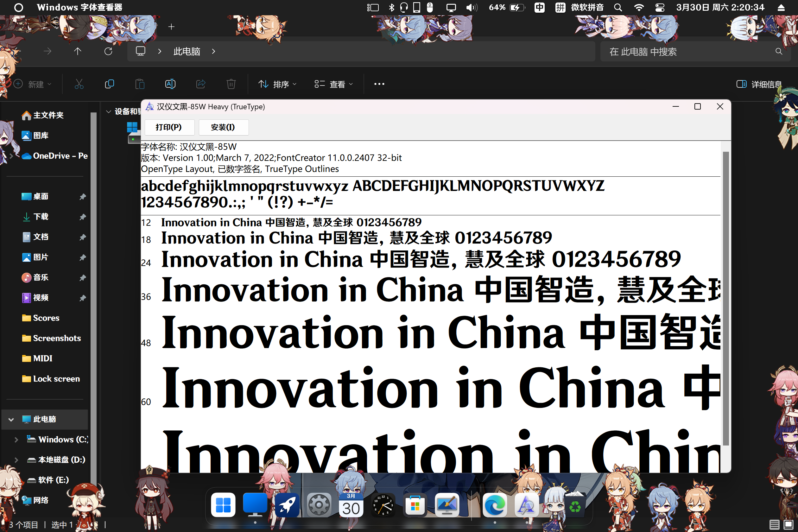Unpin 文档 from quick access
Viewport: 798px width, 532px height.
(82, 237)
